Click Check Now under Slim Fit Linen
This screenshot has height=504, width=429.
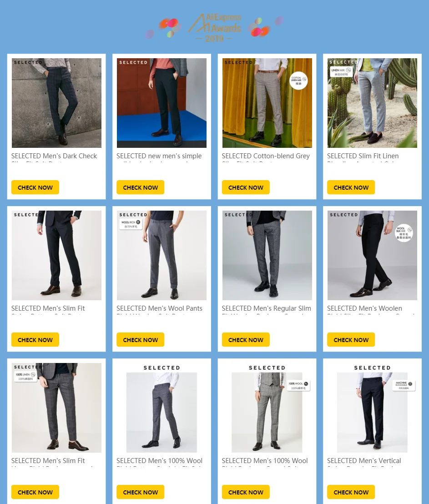(x=351, y=187)
